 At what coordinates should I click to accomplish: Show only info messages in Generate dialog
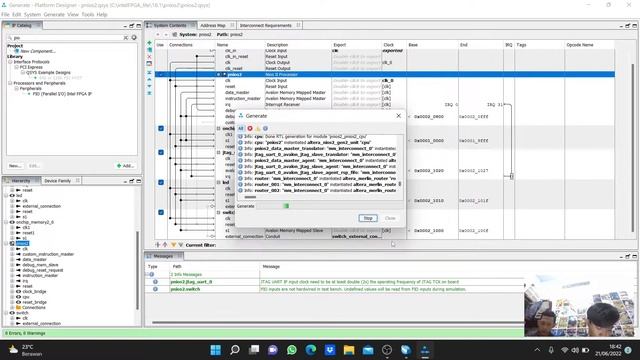tap(265, 128)
